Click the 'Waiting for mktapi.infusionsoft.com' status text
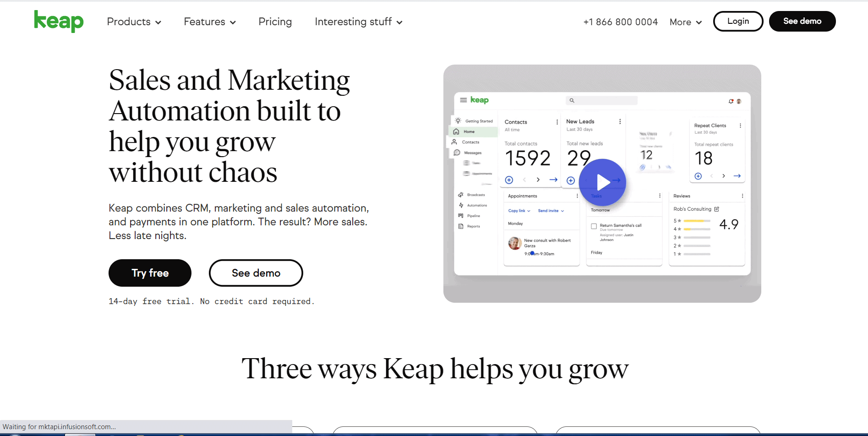 (59, 427)
